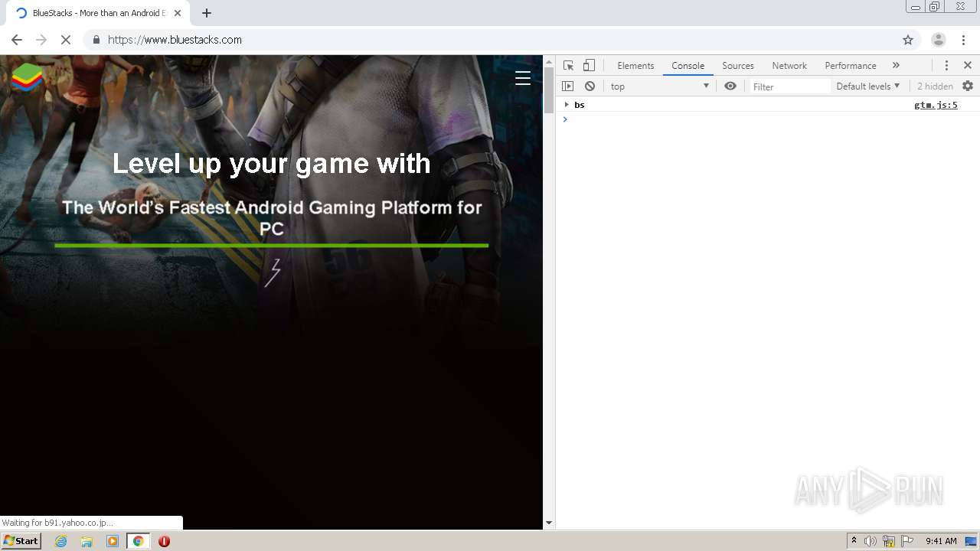The image size is (980, 551).
Task: Click the page scrollbar down arrow
Action: (x=548, y=523)
